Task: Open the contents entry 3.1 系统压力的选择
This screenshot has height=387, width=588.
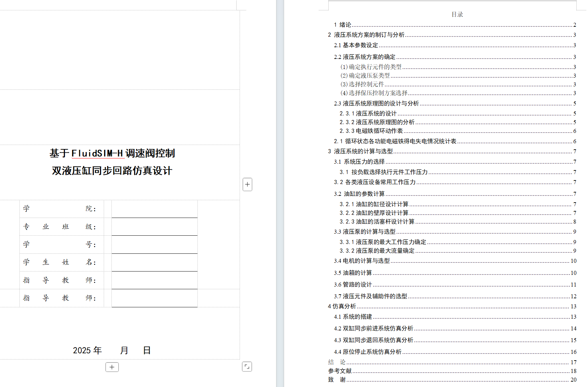Action: (x=455, y=162)
